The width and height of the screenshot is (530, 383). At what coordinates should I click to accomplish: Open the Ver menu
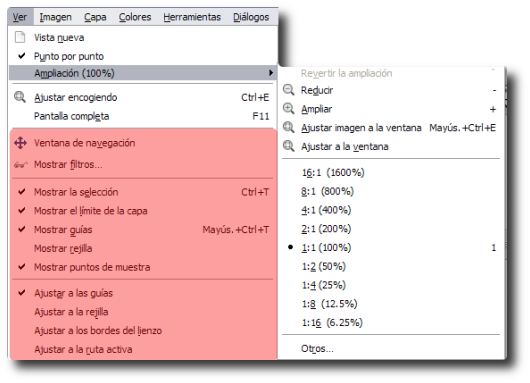pos(20,17)
